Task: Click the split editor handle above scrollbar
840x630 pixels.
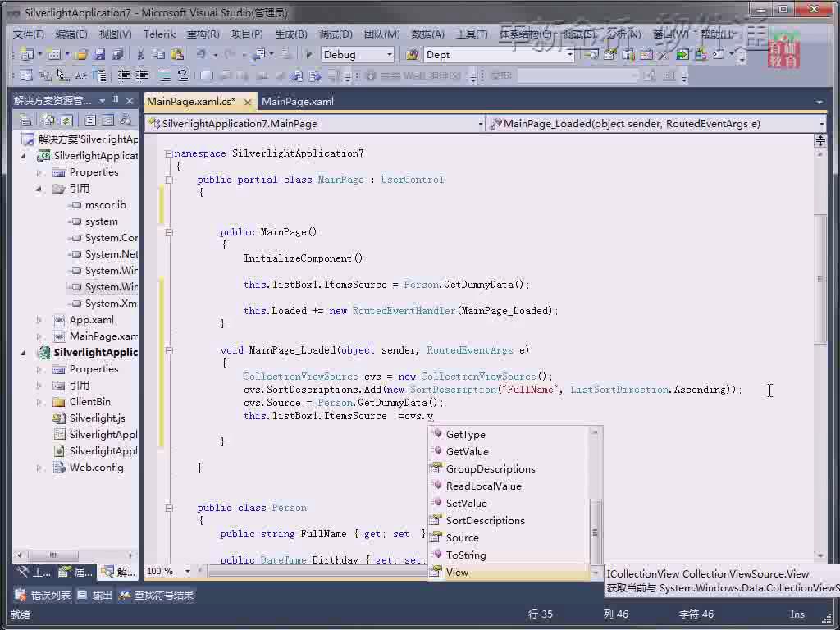Action: (x=820, y=141)
